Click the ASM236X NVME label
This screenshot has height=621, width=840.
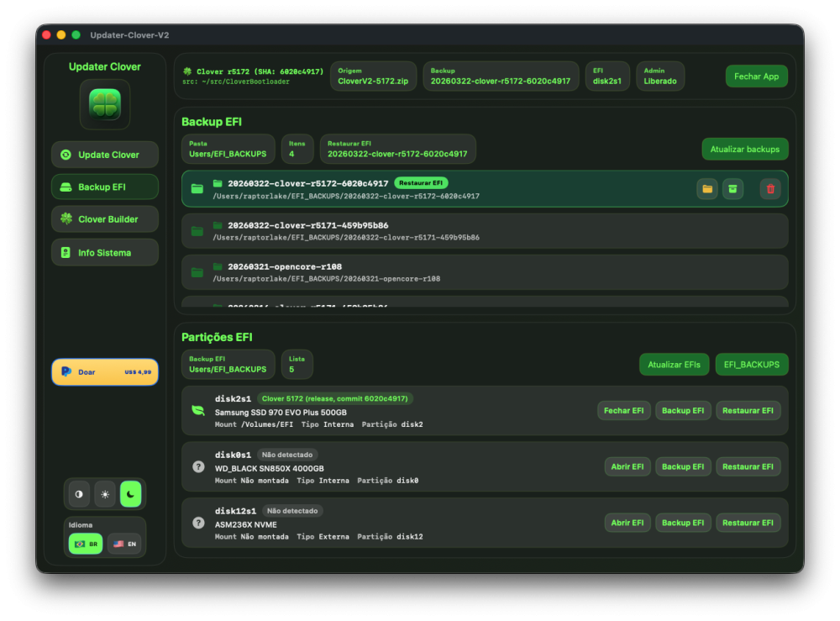click(246, 525)
